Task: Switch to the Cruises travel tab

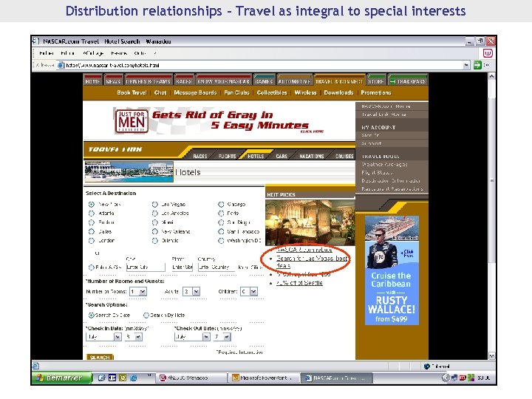Action: [x=344, y=156]
